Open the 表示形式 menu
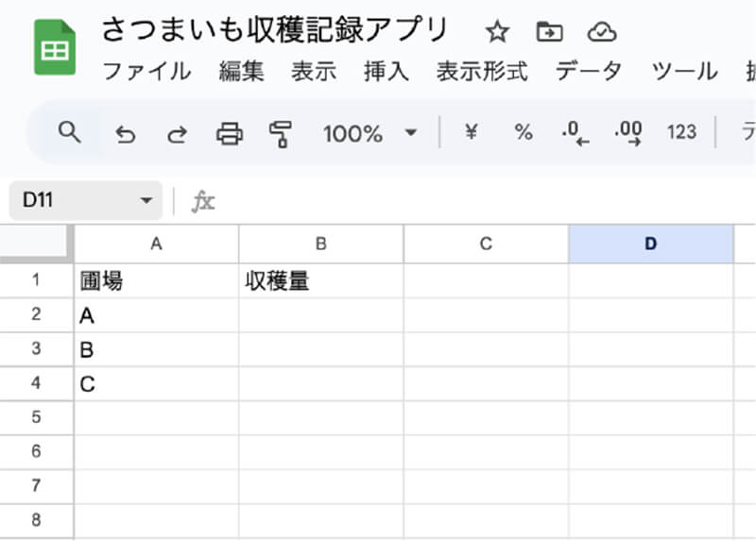This screenshot has height=541, width=756. 482,71
